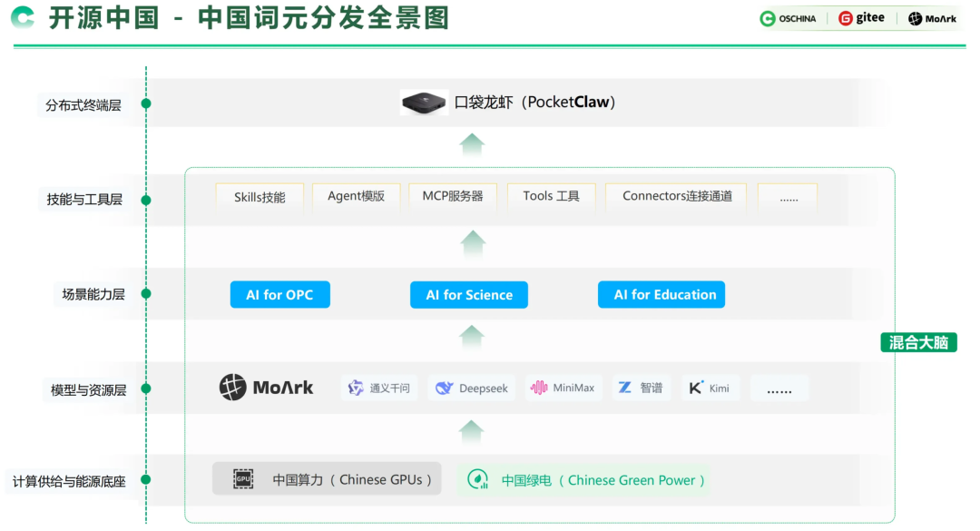The image size is (980, 531).
Task: Click the 中国算力 (Chinese GPUs) block
Action: 327,479
